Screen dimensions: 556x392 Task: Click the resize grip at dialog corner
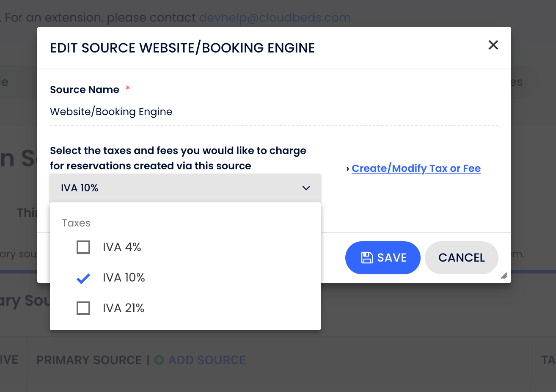pos(504,276)
